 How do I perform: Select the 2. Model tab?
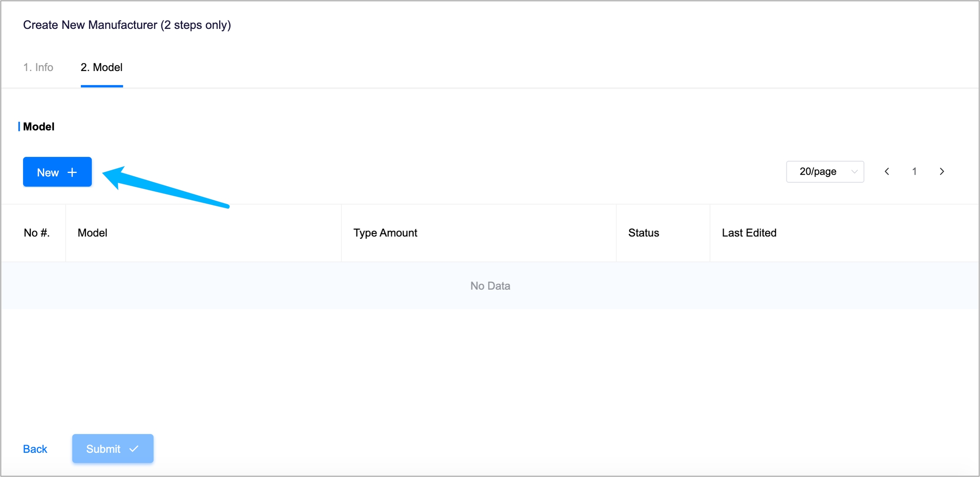(102, 67)
